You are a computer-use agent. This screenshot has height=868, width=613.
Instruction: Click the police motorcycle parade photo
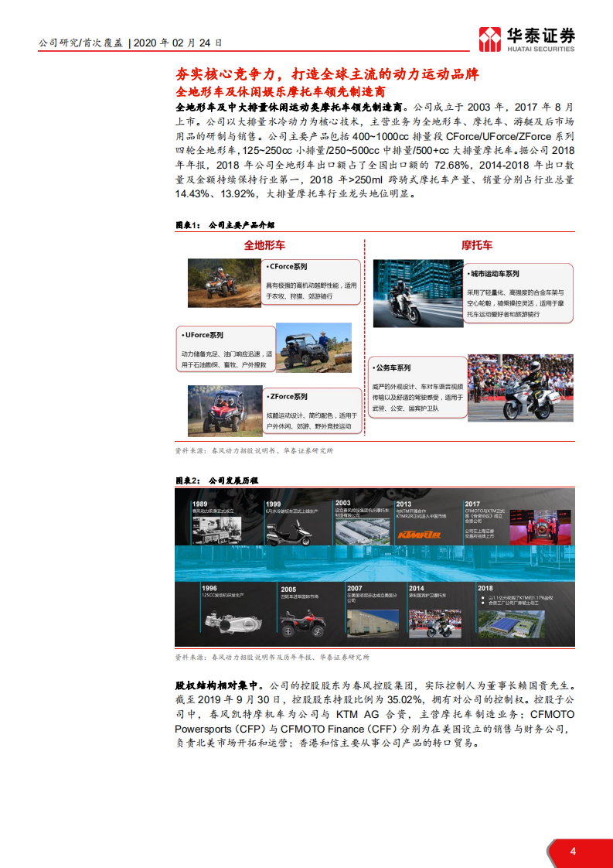(520, 388)
